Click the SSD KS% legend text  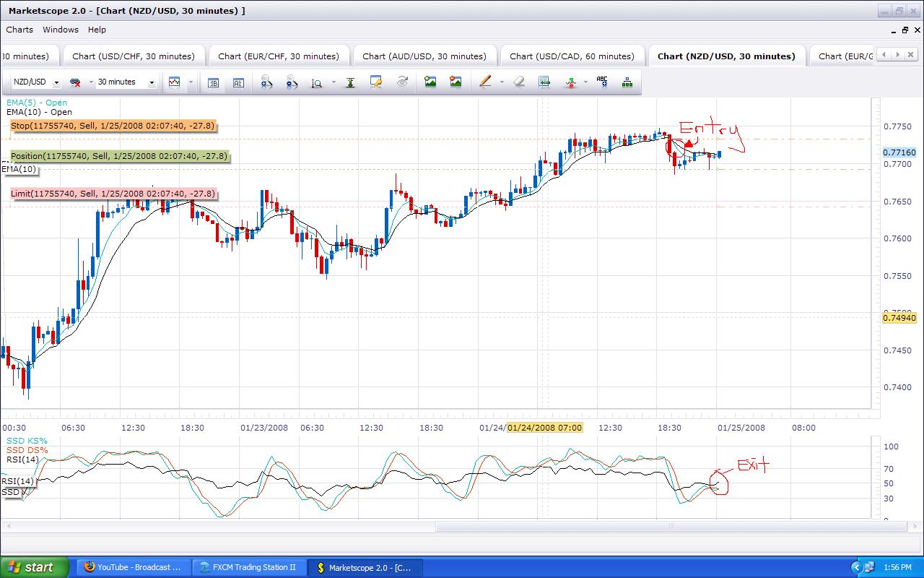tap(27, 441)
